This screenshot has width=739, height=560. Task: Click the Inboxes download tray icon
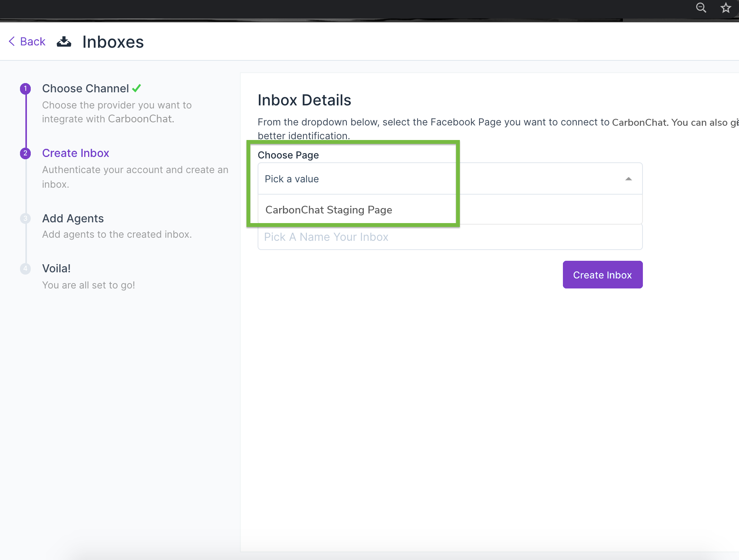(x=64, y=42)
